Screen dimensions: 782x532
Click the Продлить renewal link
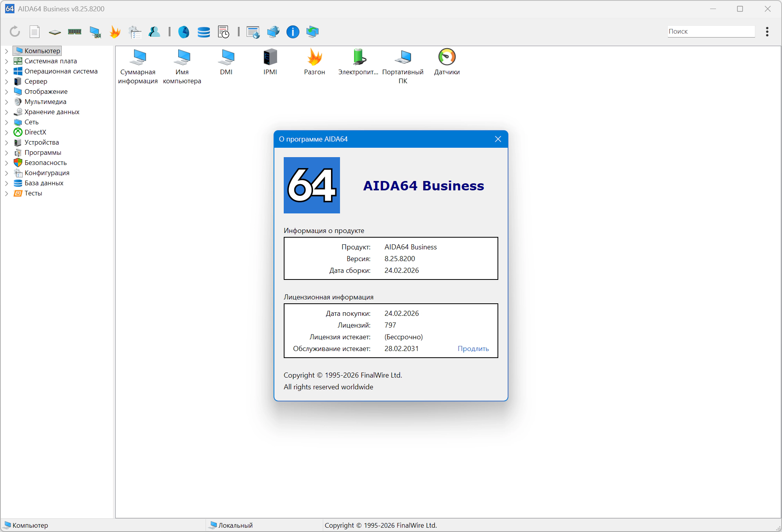click(x=473, y=349)
